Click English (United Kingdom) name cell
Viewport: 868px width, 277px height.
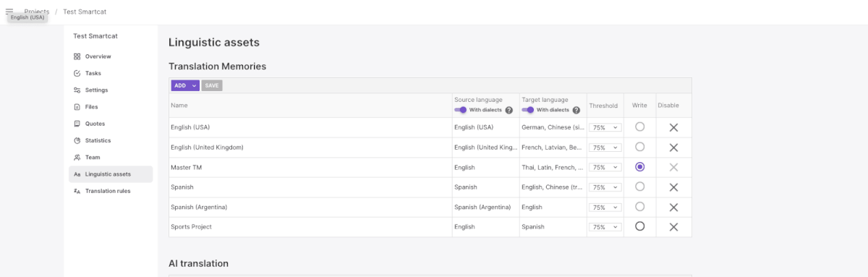[310, 148]
